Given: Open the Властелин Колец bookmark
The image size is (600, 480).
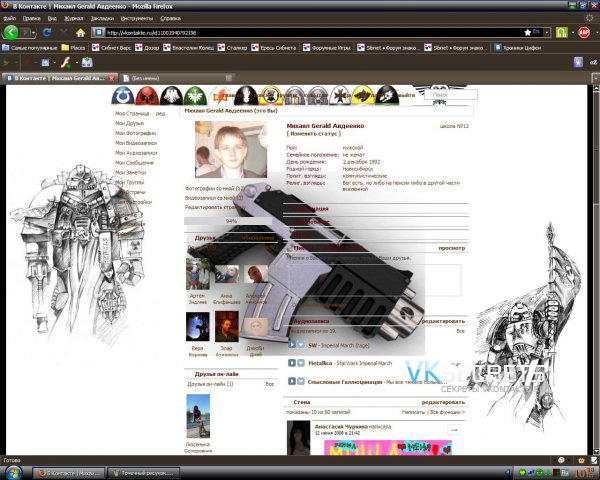Looking at the screenshot, I should (x=188, y=48).
